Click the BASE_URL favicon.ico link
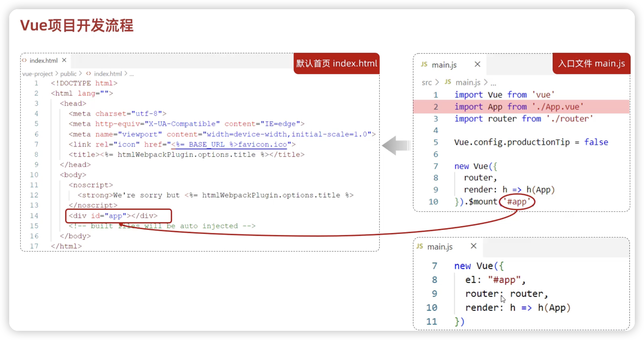The width and height of the screenshot is (644, 340). tap(229, 145)
